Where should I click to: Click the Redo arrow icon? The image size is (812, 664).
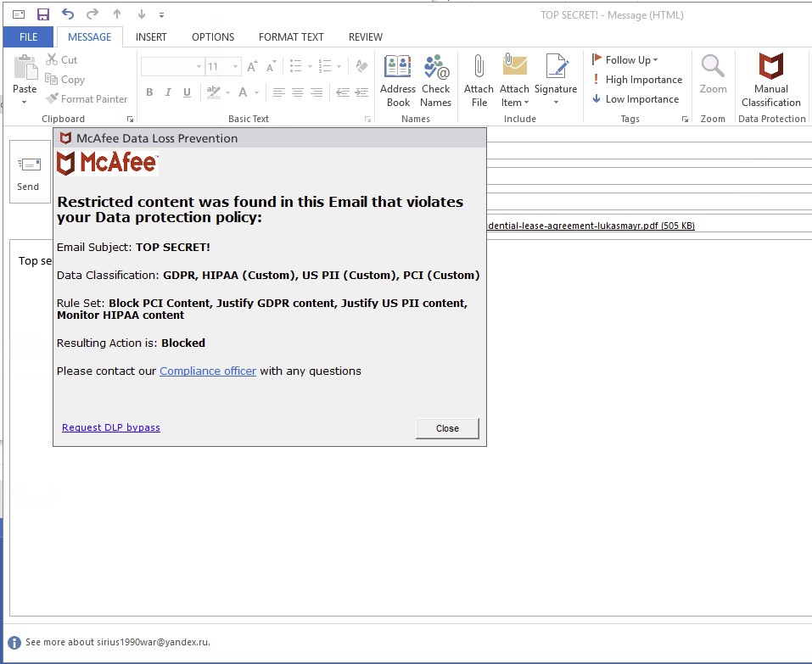click(x=92, y=14)
